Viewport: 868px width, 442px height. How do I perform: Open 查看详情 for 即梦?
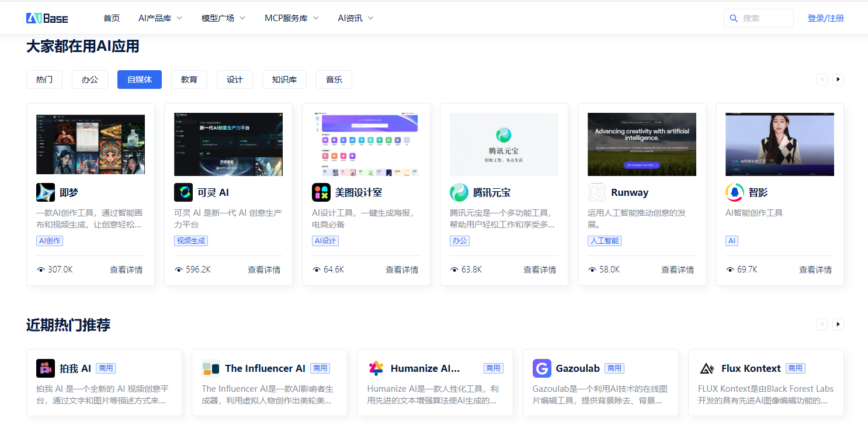pyautogui.click(x=126, y=270)
